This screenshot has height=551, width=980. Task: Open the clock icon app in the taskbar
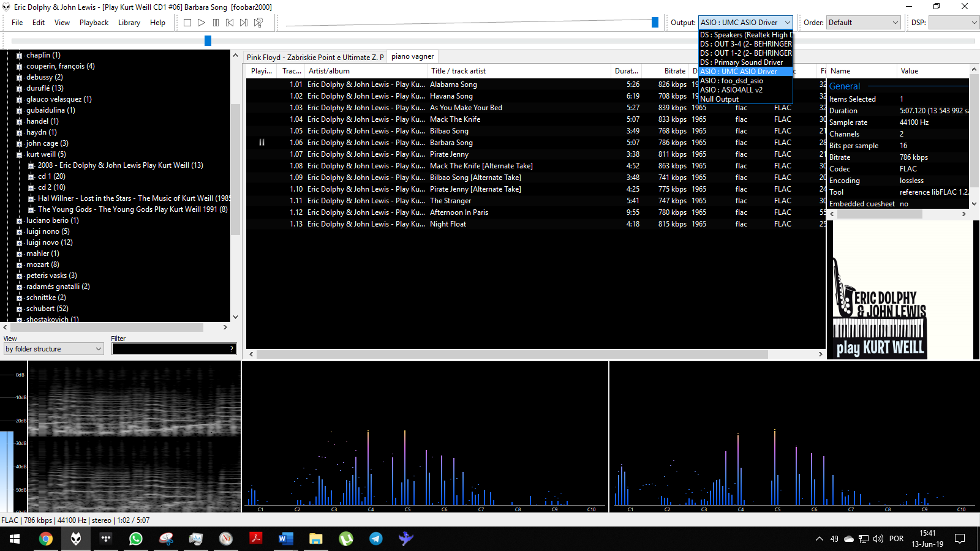pos(226,539)
